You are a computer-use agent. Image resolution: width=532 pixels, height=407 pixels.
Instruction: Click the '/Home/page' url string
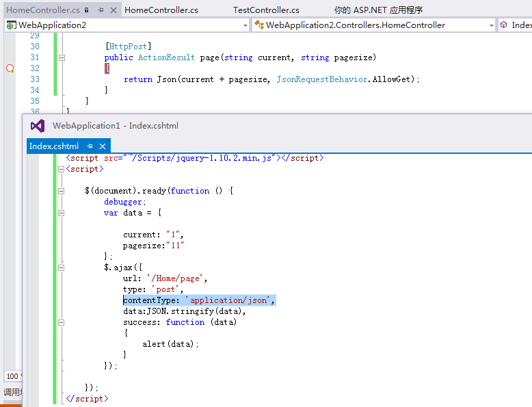(175, 278)
